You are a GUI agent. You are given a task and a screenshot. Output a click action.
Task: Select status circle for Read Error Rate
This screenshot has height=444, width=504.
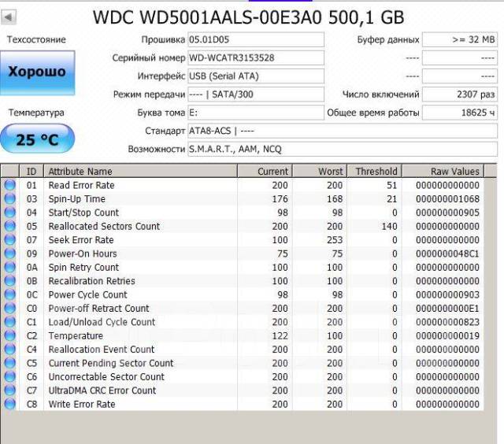click(x=10, y=185)
